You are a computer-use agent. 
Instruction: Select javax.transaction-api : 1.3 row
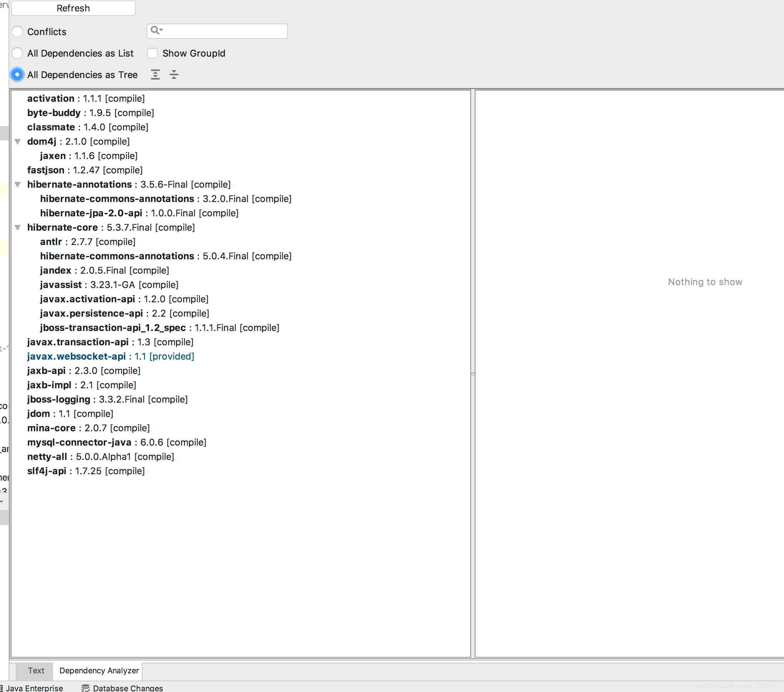(x=110, y=342)
